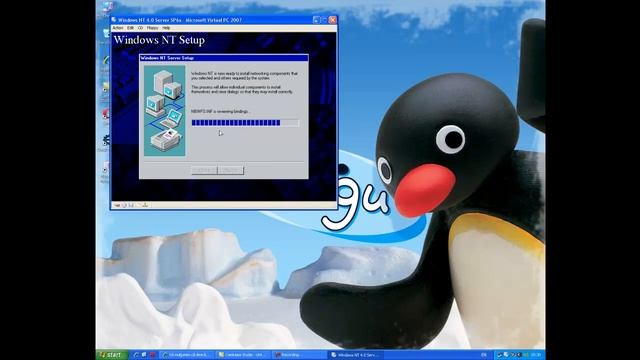Click the second system tray icon
This screenshot has width=640, height=360.
pyautogui.click(x=506, y=355)
